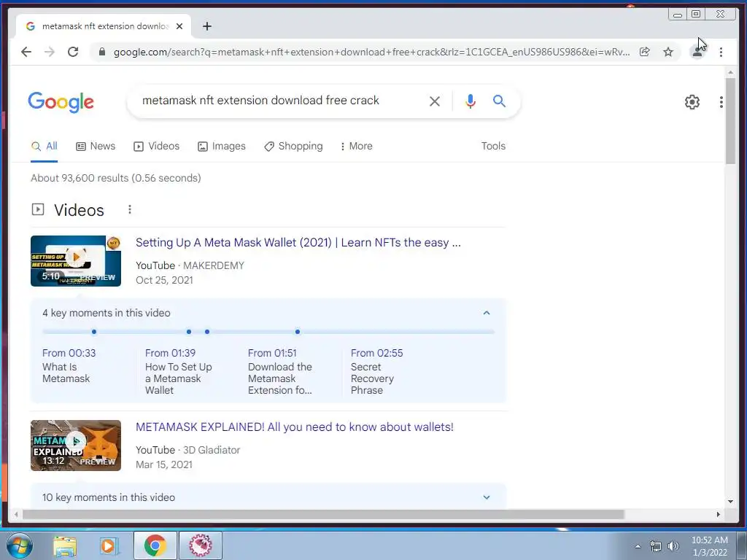Image resolution: width=747 pixels, height=560 pixels.
Task: Switch to the Shopping tab
Action: (293, 146)
